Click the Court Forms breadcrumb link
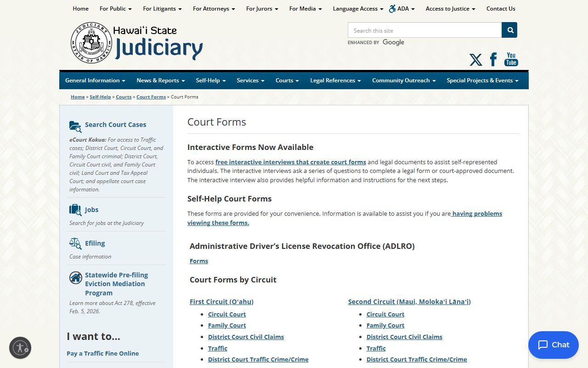This screenshot has width=588, height=368. 151,97
